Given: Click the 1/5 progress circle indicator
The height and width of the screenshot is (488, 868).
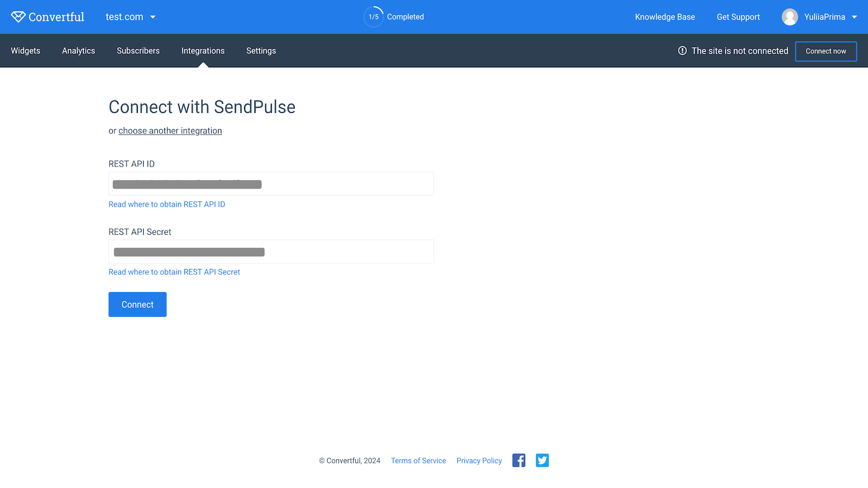Looking at the screenshot, I should (373, 17).
